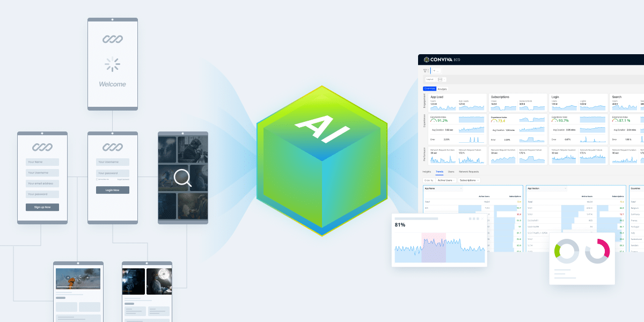The height and width of the screenshot is (322, 644).
Task: Click the AI hexagon cube
Action: pyautogui.click(x=322, y=161)
